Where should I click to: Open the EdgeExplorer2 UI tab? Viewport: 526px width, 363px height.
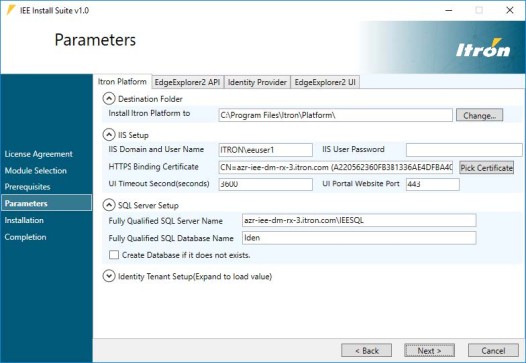tap(325, 82)
